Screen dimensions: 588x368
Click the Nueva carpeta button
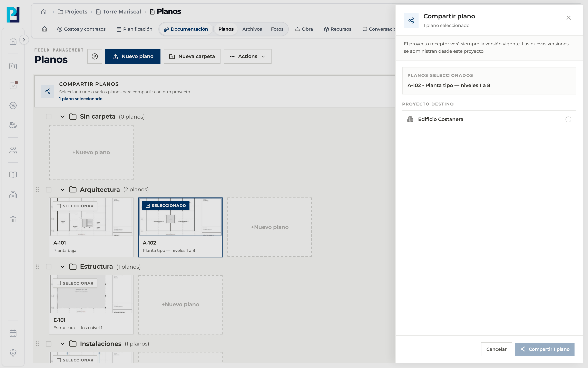click(192, 56)
